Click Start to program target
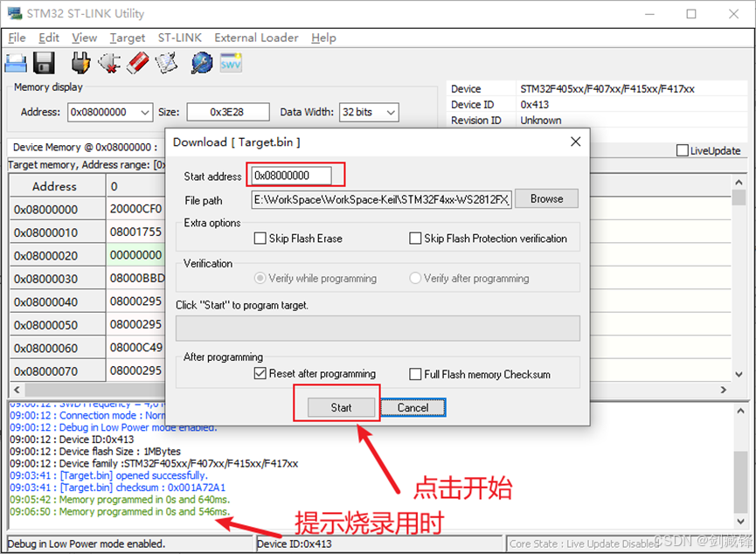The width and height of the screenshot is (756, 554). [x=342, y=407]
